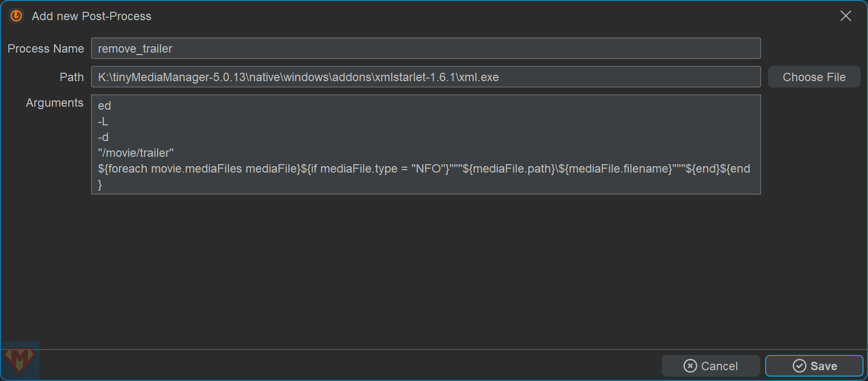
Task: Click the superhero M logo in bottom corner
Action: click(20, 361)
